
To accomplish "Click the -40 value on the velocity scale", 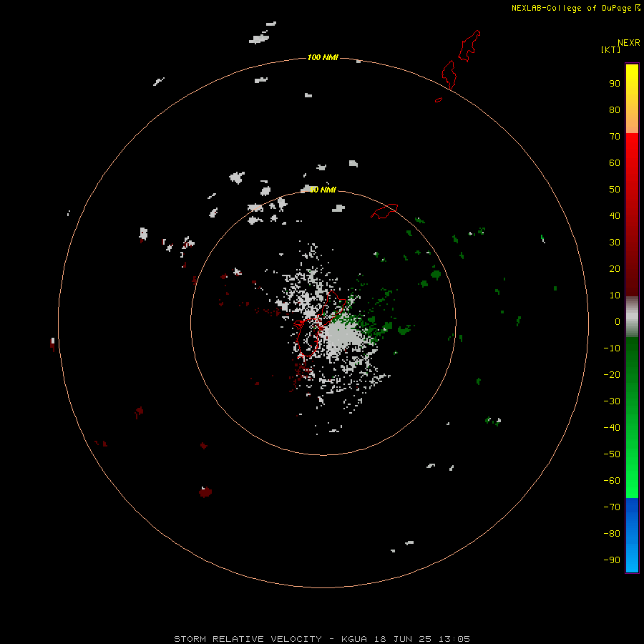I will 612,428.
